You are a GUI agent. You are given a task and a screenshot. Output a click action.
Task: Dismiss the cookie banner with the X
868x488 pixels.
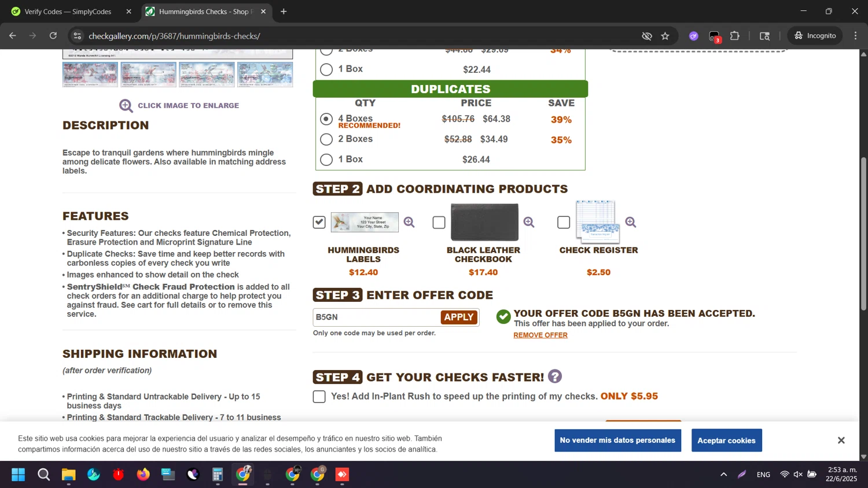(x=841, y=441)
